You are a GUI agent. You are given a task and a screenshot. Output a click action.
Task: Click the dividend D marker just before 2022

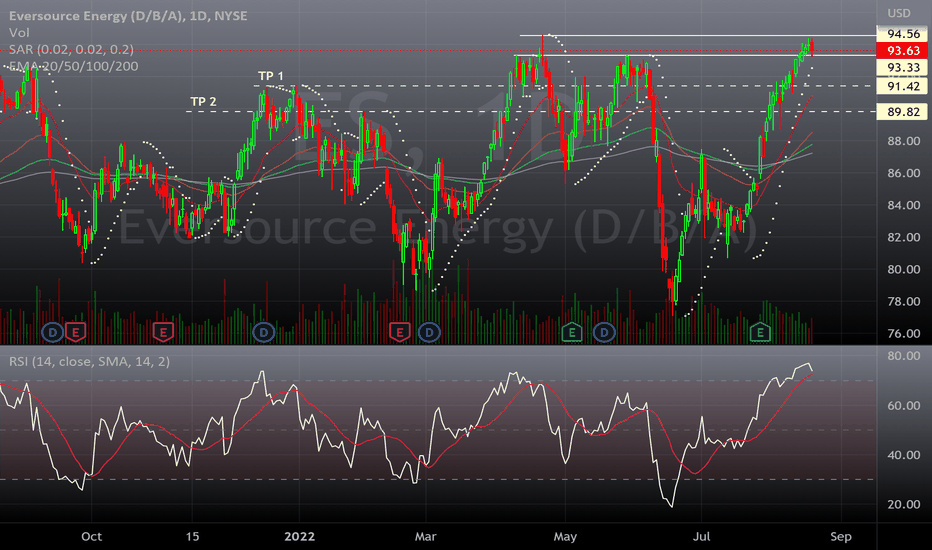pyautogui.click(x=263, y=332)
